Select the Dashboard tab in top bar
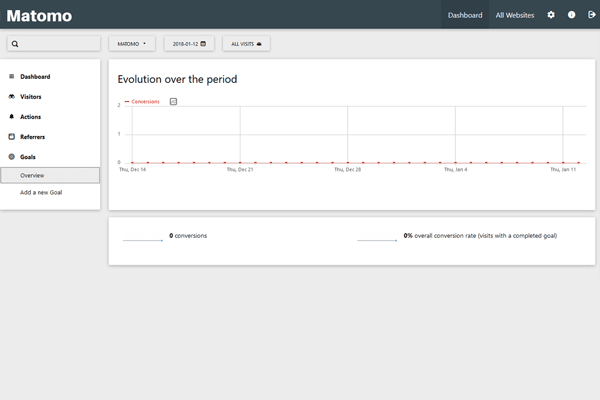 pyautogui.click(x=465, y=15)
